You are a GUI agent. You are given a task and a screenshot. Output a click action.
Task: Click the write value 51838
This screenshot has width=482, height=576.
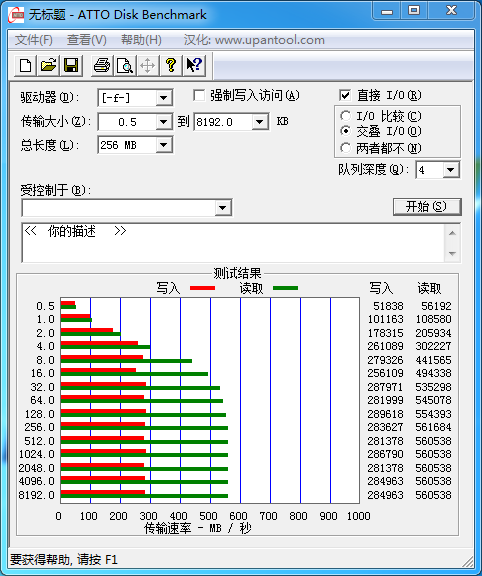pyautogui.click(x=388, y=306)
